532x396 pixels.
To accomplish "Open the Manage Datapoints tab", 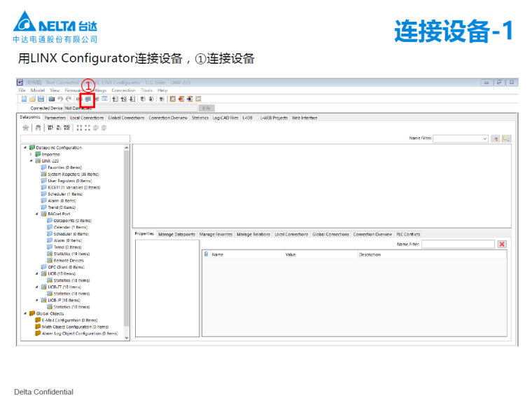I will (176, 234).
